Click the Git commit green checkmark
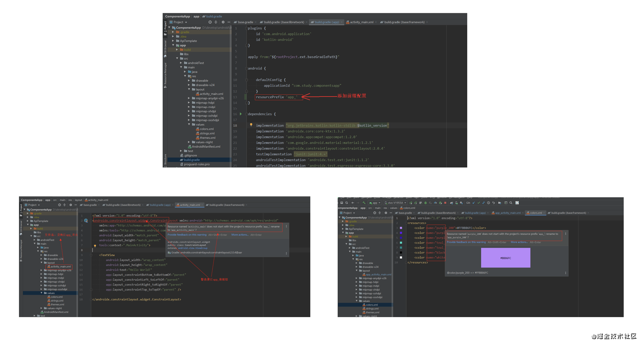The image size is (644, 346). [479, 203]
